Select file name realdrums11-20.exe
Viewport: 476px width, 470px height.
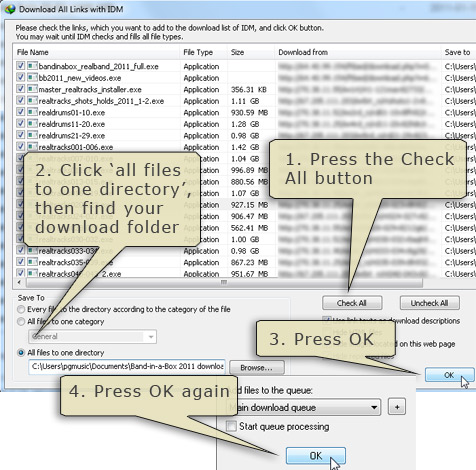click(72, 124)
